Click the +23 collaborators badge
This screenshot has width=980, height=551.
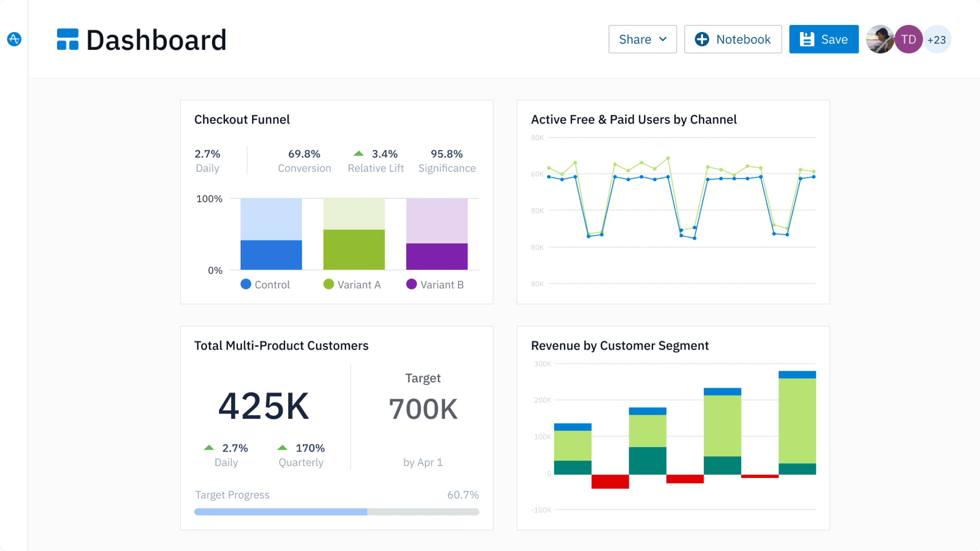click(936, 39)
